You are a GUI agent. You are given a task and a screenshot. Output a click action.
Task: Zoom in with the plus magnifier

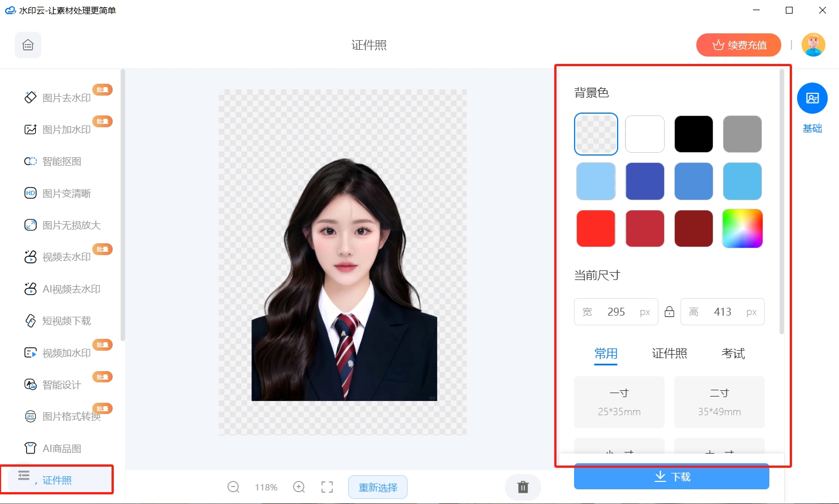coord(299,487)
